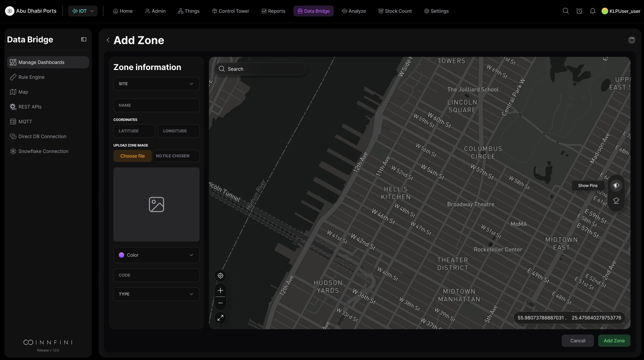The image size is (644, 360).
Task: Open Manage Dashboards in sidebar
Action: [48, 62]
